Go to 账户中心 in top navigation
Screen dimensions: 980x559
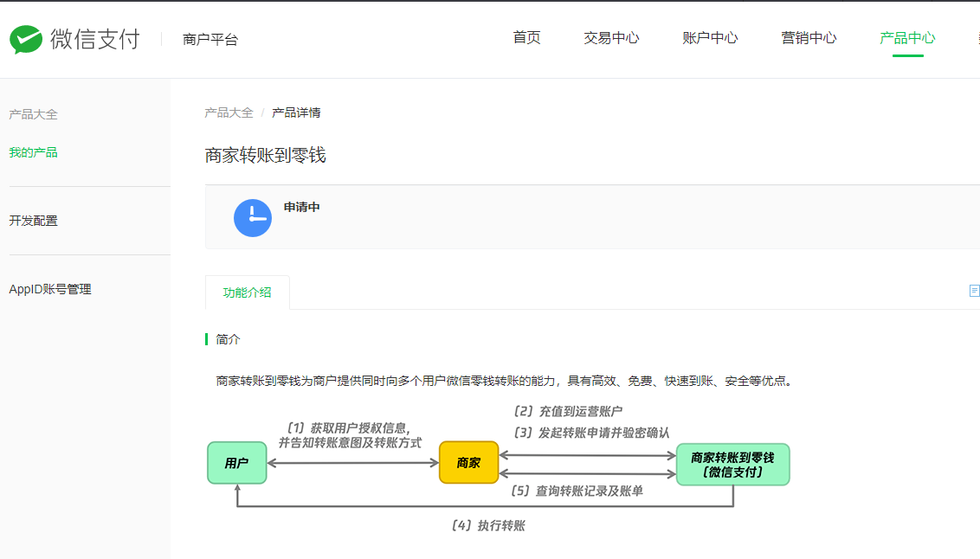pos(710,37)
